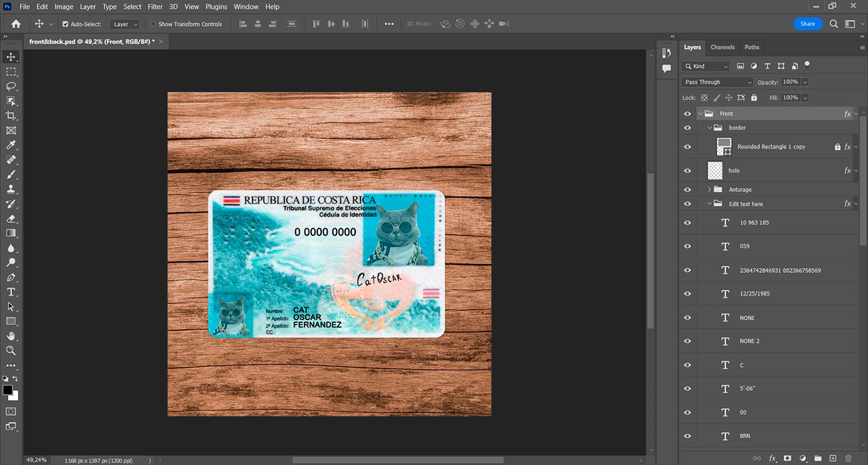
Task: Select the Object Selection tool
Action: click(x=11, y=101)
